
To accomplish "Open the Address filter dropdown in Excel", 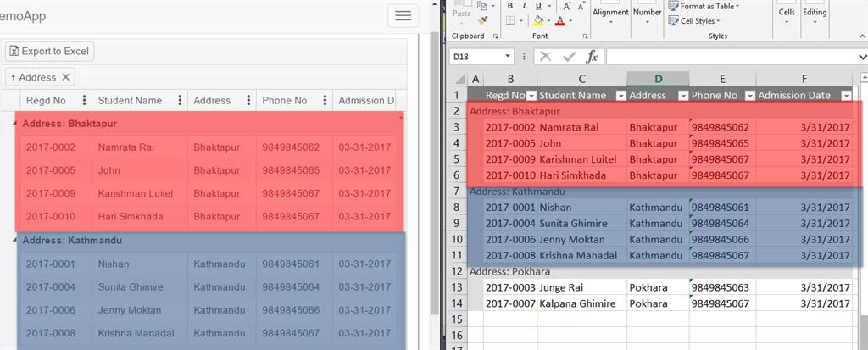I will tap(684, 96).
